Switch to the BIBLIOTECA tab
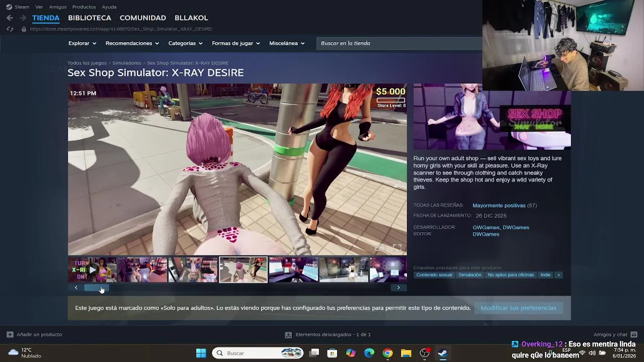Viewport: 644px width, 362px height. [90, 18]
